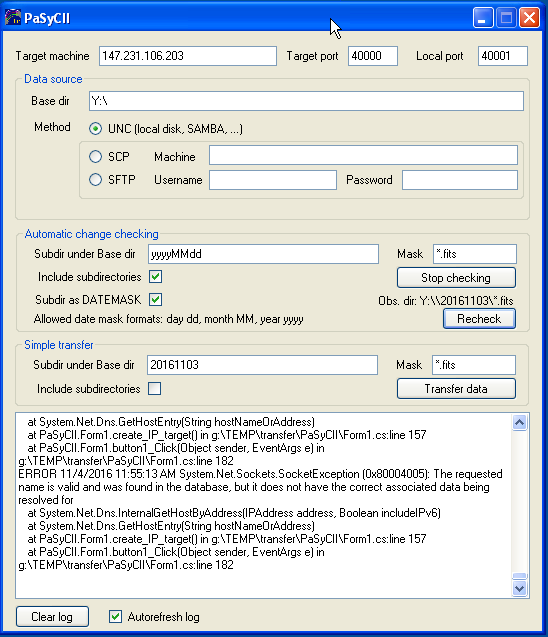Start transfer with Transfer data button
This screenshot has width=548, height=637.
click(x=456, y=389)
